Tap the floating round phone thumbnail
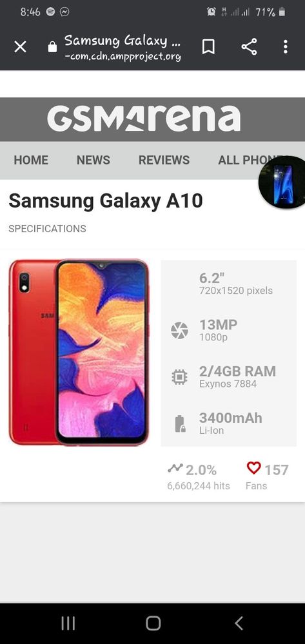Image resolution: width=305 pixels, height=644 pixels. coord(283,182)
